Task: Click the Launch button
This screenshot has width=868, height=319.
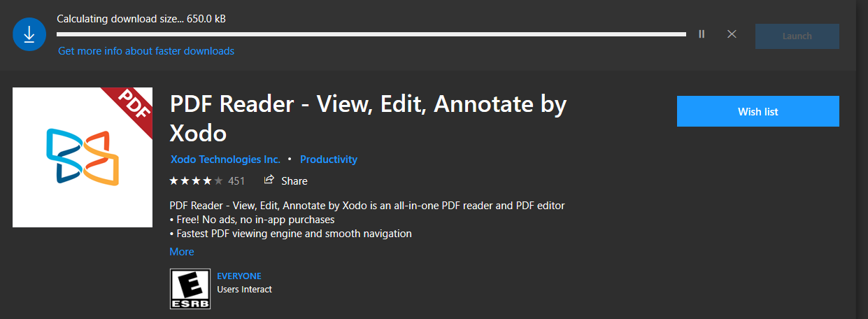Action: (x=797, y=36)
